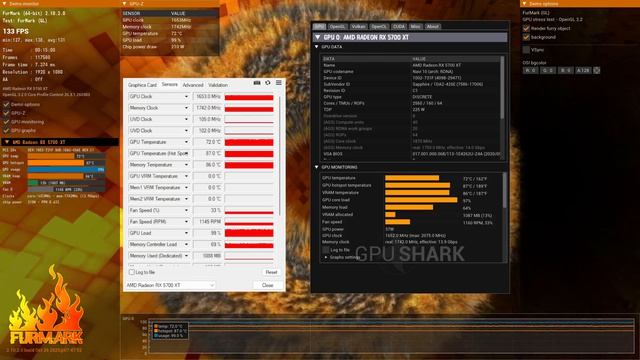This screenshot has height=360, width=640.
Task: Click the GPU-Z sensors vertical scrollbar
Action: [x=280, y=155]
